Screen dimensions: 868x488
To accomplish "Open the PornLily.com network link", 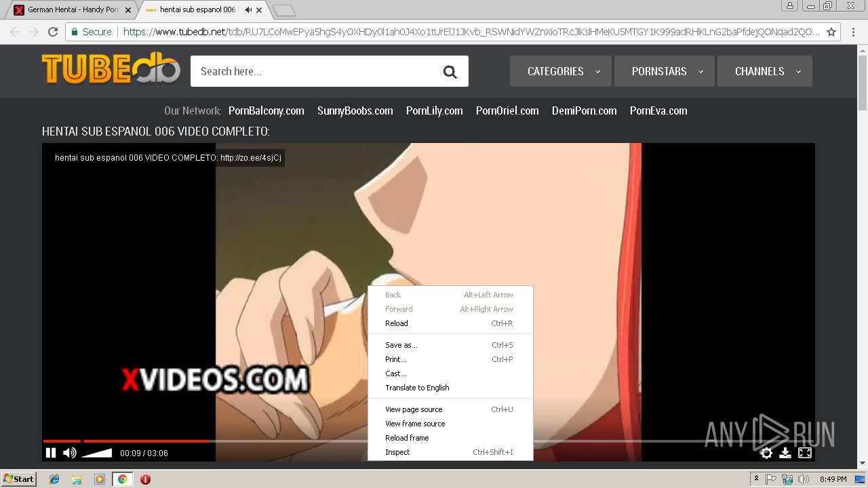I will [435, 110].
